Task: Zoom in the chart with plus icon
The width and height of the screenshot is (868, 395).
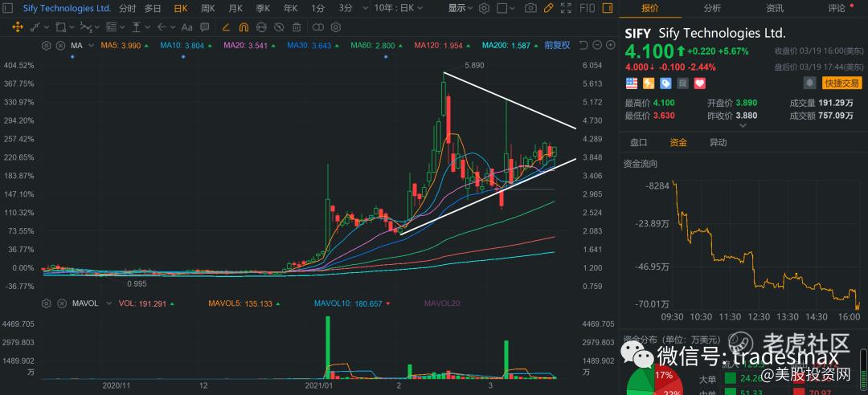Action: (x=609, y=46)
